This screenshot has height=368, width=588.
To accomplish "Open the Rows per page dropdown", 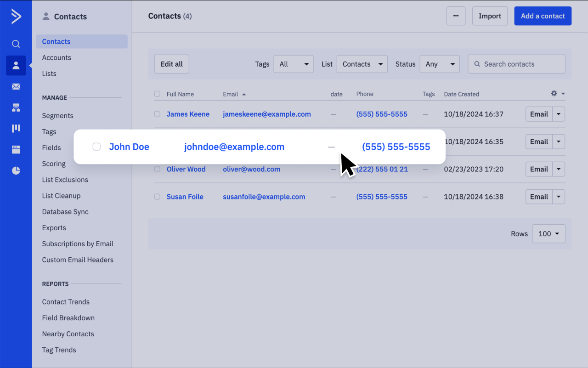I will (x=548, y=234).
